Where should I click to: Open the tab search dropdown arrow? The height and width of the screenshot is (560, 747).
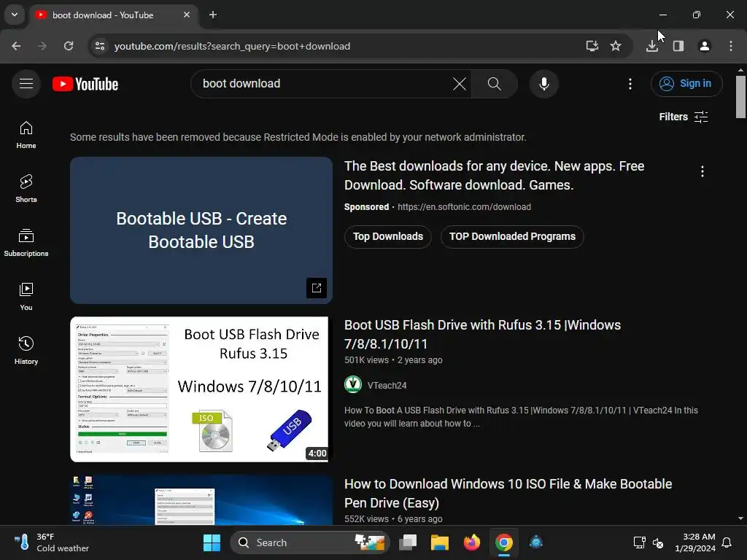point(15,15)
